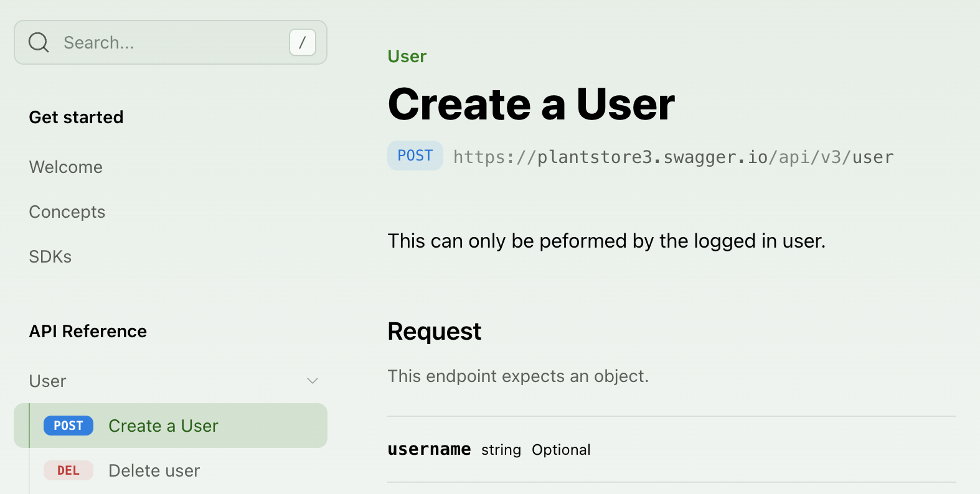Click the slash keyboard shortcut badge
Image resolution: width=980 pixels, height=494 pixels.
coord(303,42)
